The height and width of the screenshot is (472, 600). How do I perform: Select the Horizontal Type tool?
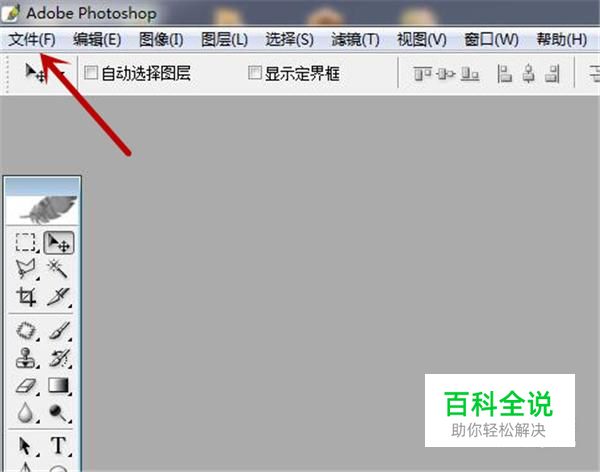tap(59, 446)
